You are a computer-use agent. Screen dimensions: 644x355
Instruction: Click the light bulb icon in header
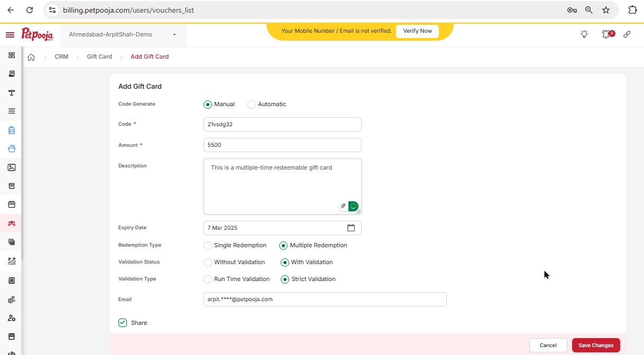point(584,34)
